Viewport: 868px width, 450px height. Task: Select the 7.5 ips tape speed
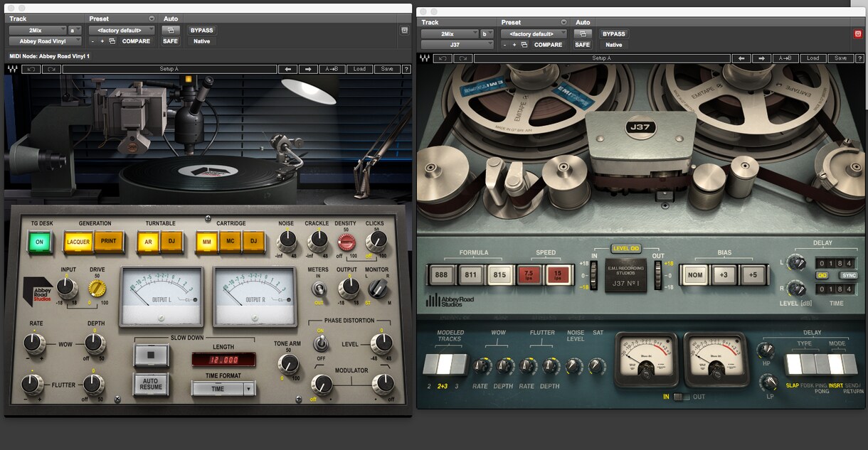click(x=528, y=276)
